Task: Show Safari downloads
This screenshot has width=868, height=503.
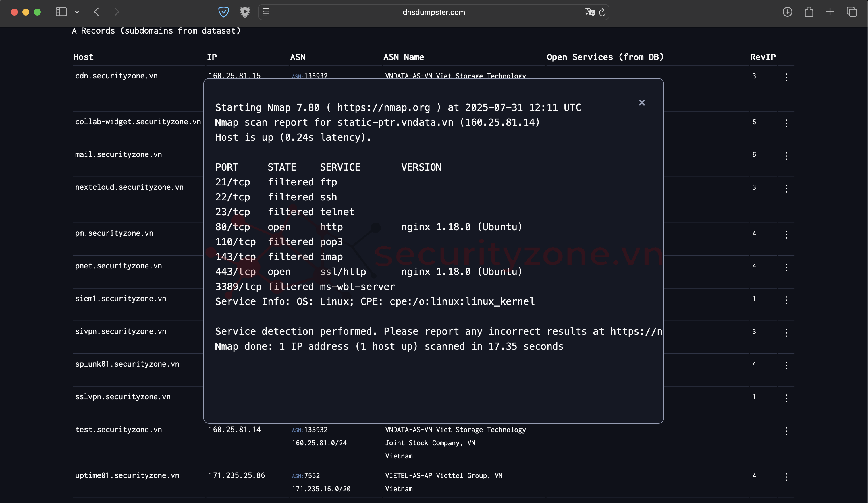Action: pos(787,12)
